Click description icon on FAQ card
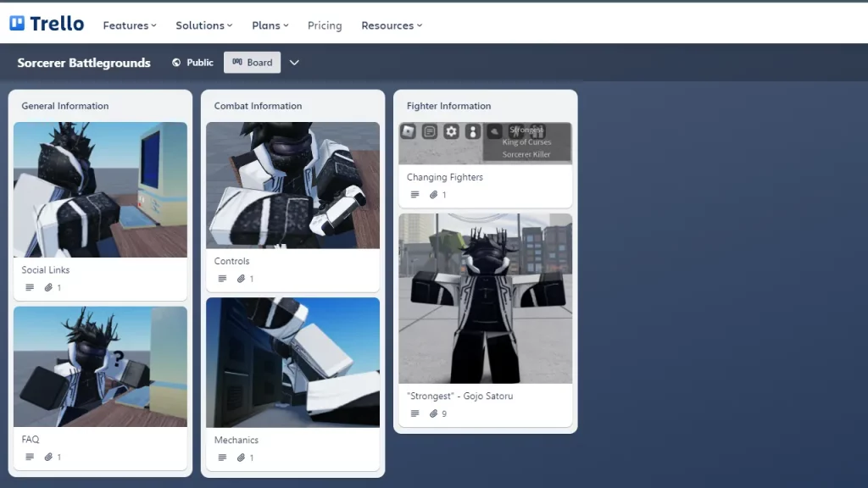 point(30,457)
